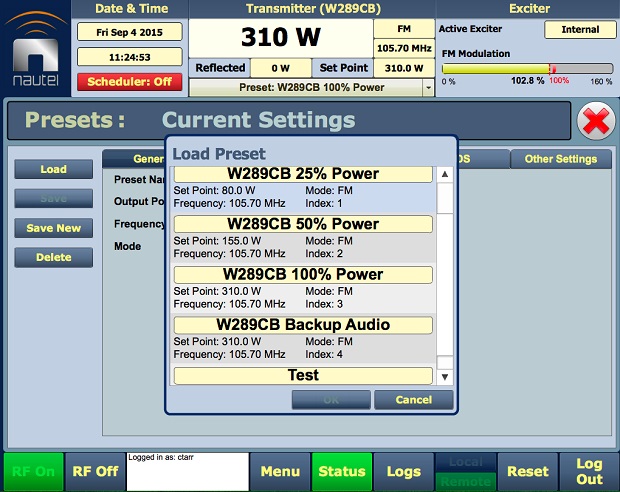The image size is (620, 492).
Task: Click the Index: 2 text
Action: 324,254
